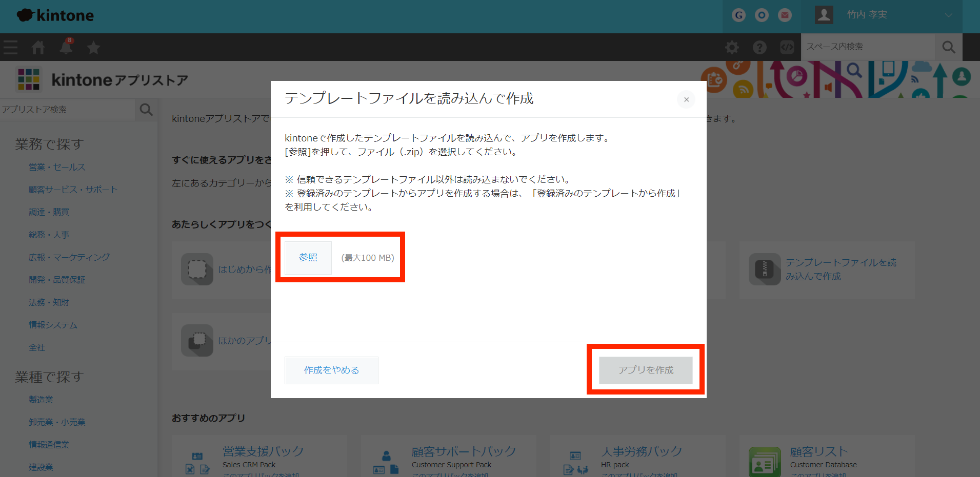Screen dimensions: 980x477
Task: Click the G account icon in header
Action: 738,15
